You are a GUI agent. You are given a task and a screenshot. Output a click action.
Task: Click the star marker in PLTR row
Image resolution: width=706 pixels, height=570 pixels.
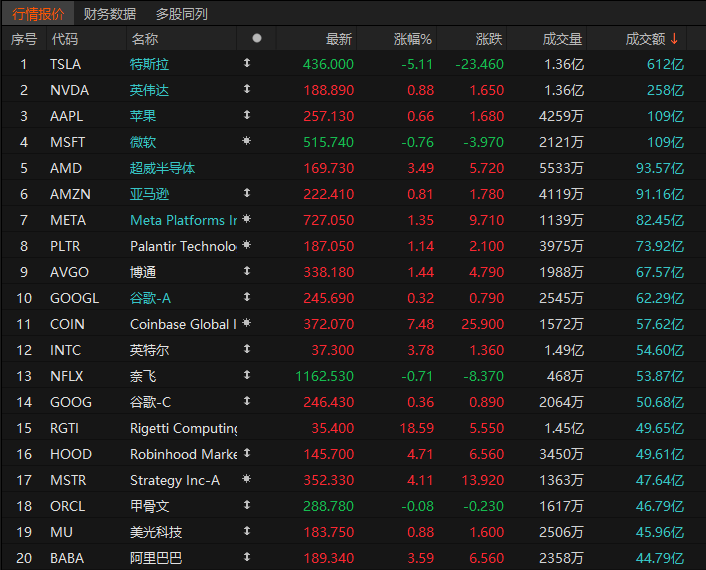(246, 245)
